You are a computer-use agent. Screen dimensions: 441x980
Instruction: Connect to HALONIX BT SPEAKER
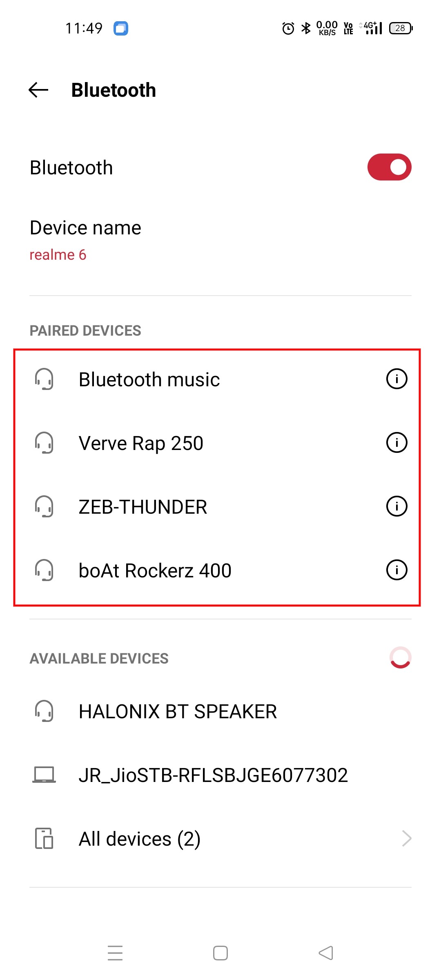[178, 710]
